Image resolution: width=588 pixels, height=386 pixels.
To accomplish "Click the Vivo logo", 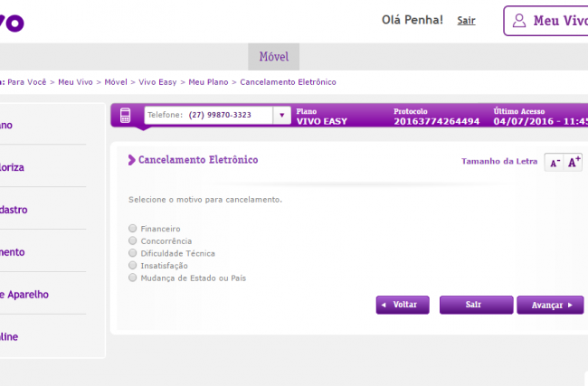I will [12, 23].
